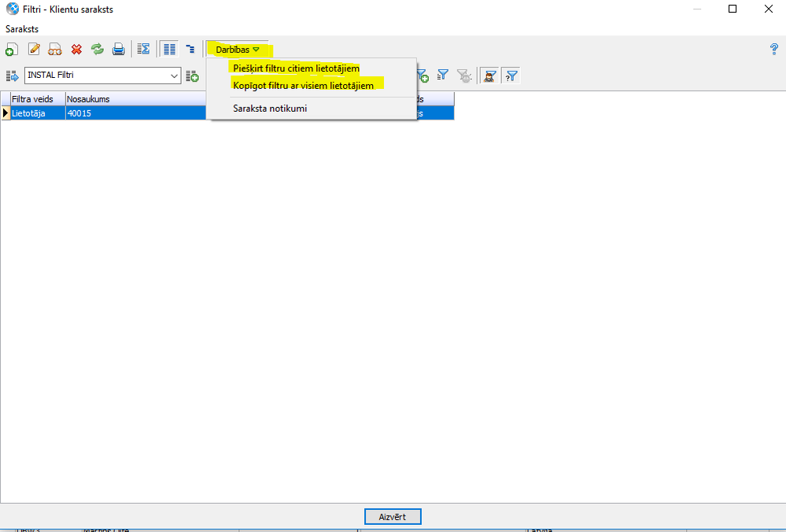Open the INSTAL Filtri combo box arrow

click(174, 76)
